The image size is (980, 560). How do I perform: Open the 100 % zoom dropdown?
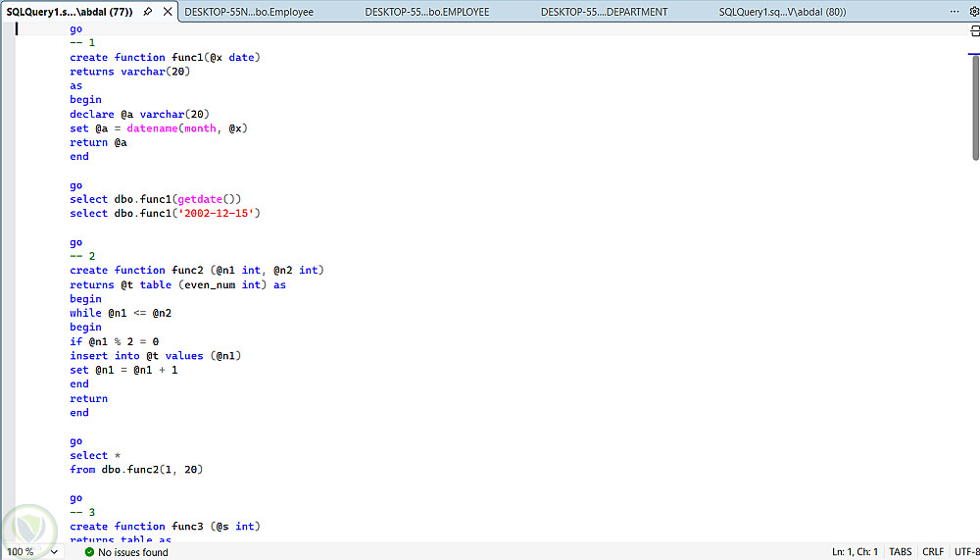pos(54,552)
